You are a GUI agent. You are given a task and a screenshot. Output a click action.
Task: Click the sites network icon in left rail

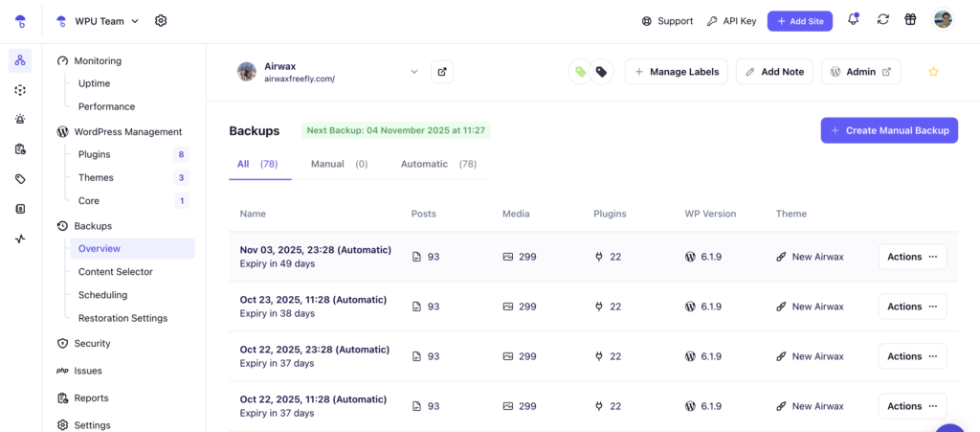point(20,60)
